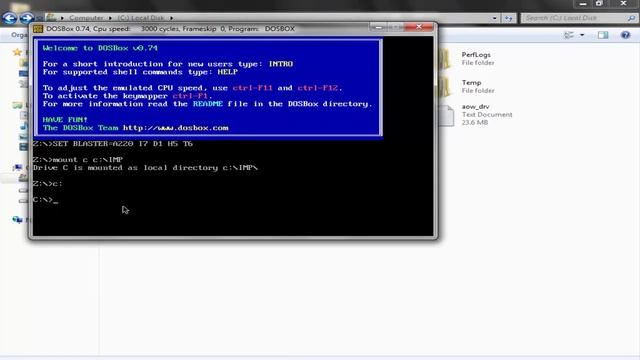Click the Network icon in navigation pane

[x=17, y=220]
